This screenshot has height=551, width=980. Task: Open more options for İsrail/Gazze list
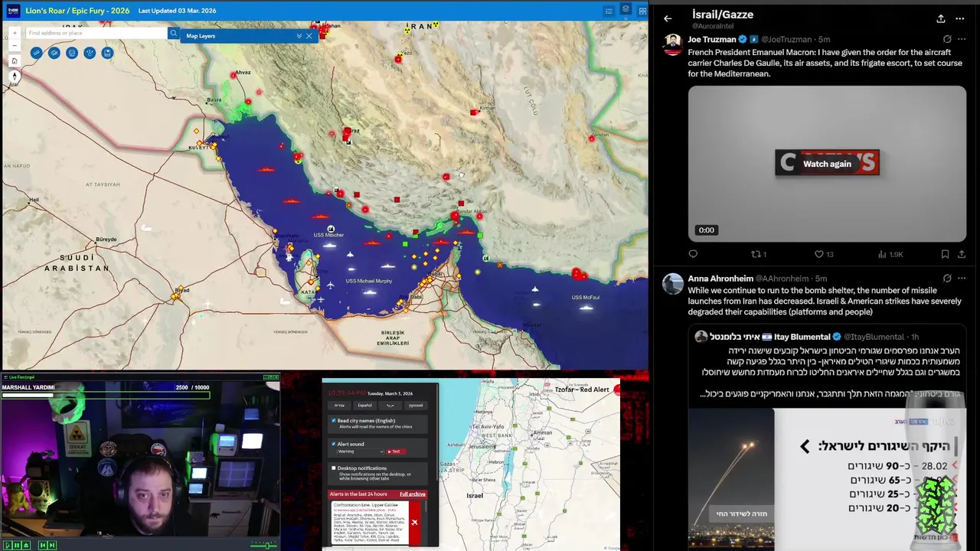[960, 18]
